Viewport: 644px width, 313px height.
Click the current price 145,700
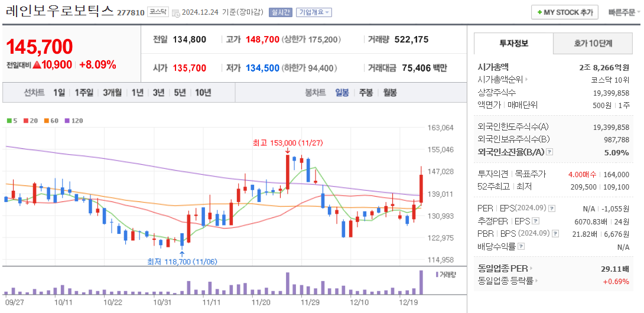click(x=40, y=47)
